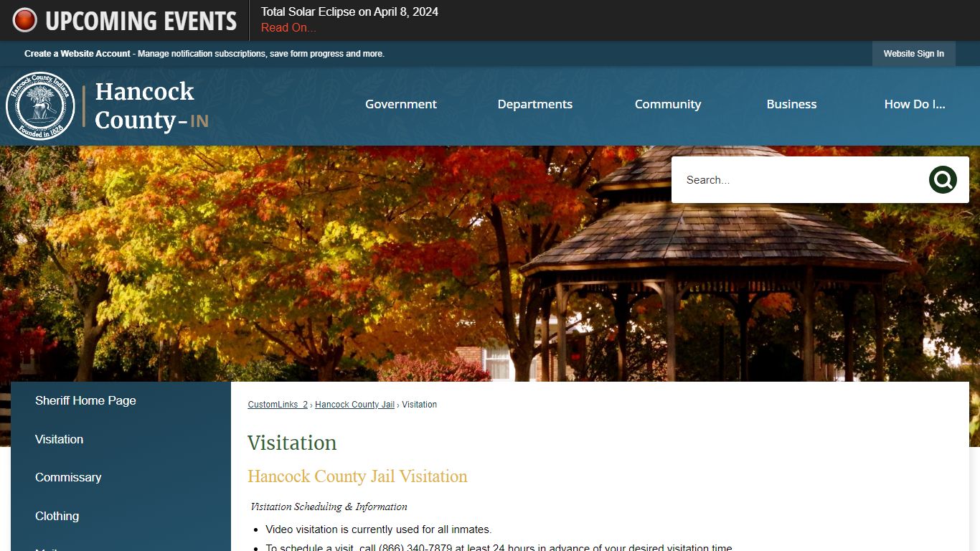980x551 pixels.
Task: Open Clothing in the sidebar menu
Action: (57, 516)
